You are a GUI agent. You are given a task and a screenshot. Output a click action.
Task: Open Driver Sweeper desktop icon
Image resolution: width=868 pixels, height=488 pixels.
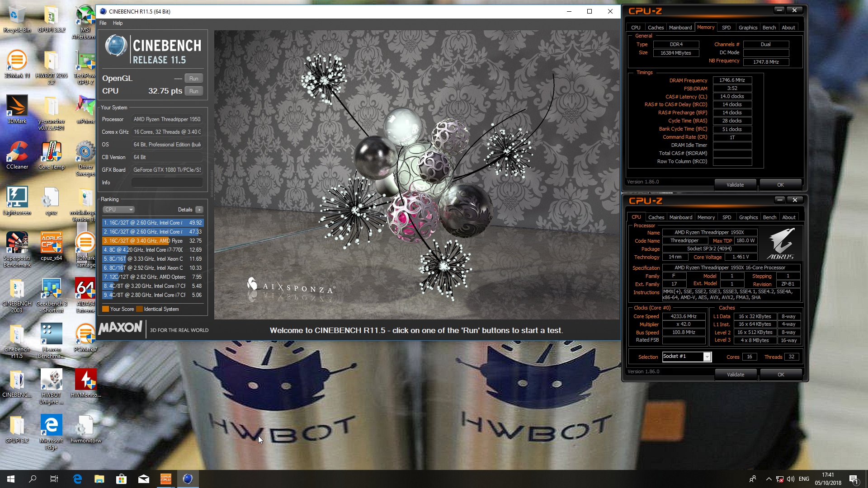tap(85, 159)
